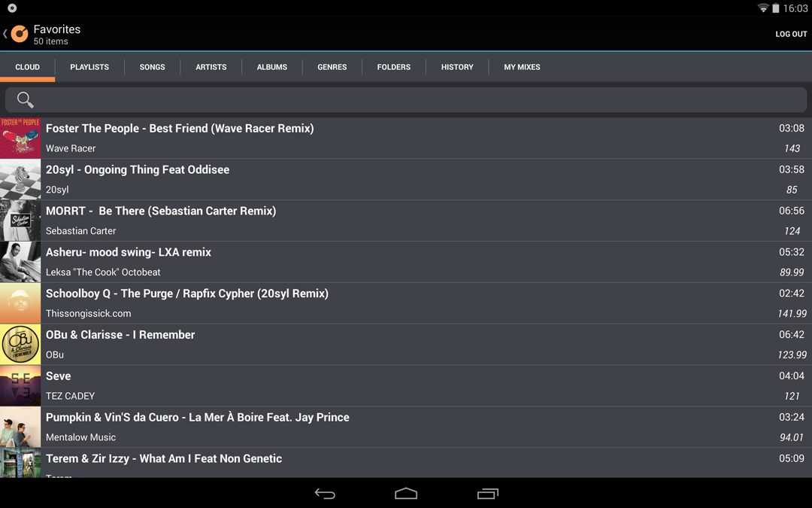Screen dimensions: 812x508
Task: Choose MORRT Be There Sebastian Carter Remix
Action: coord(406,221)
